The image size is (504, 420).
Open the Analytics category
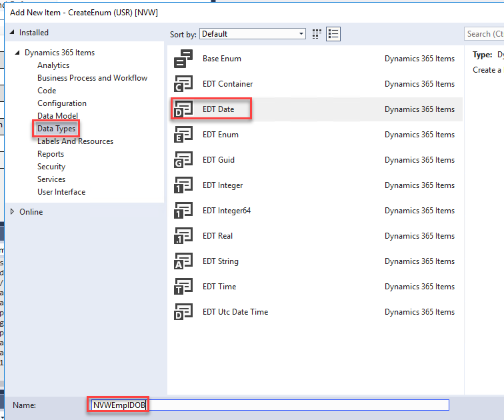53,65
